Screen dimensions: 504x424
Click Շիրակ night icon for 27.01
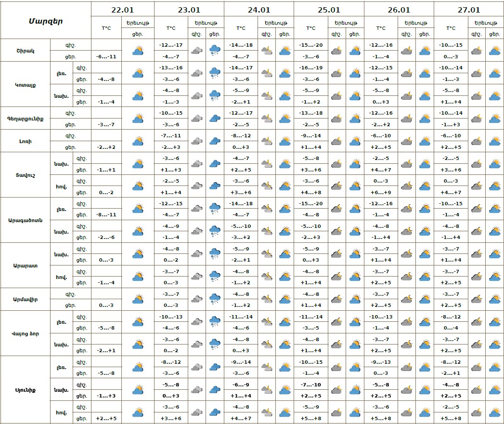click(x=477, y=50)
